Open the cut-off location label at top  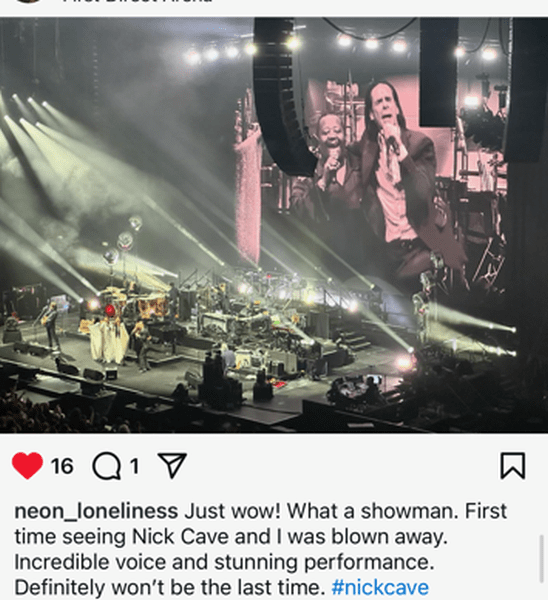click(x=138, y=2)
